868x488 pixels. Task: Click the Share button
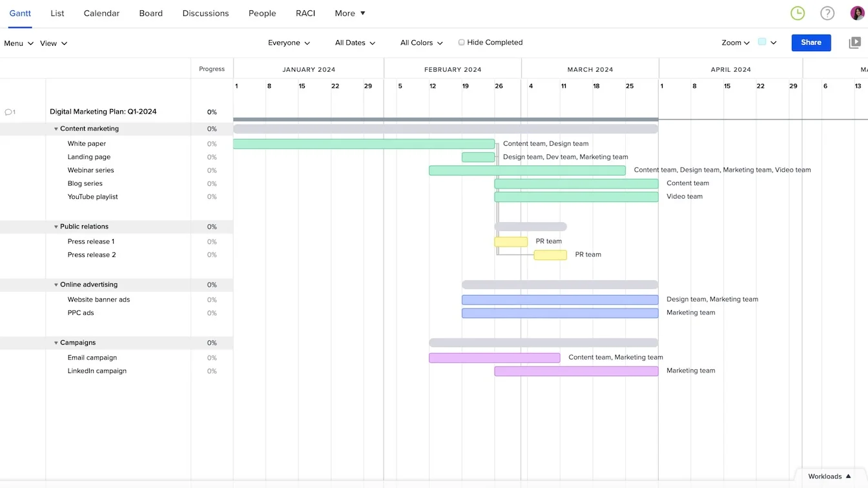tap(811, 43)
